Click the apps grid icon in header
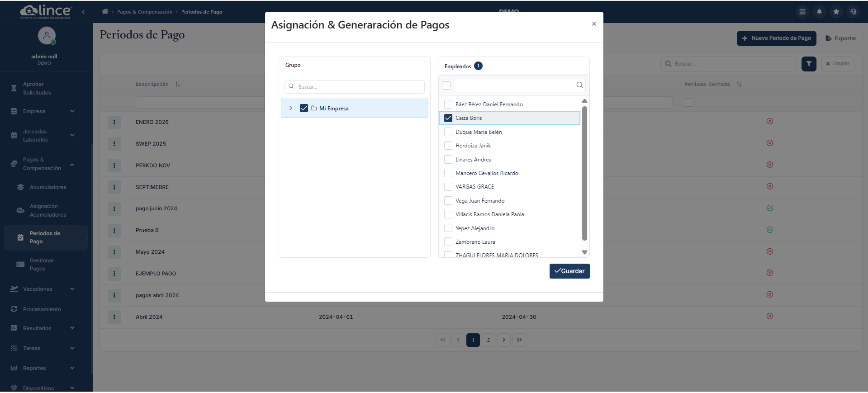 click(802, 12)
